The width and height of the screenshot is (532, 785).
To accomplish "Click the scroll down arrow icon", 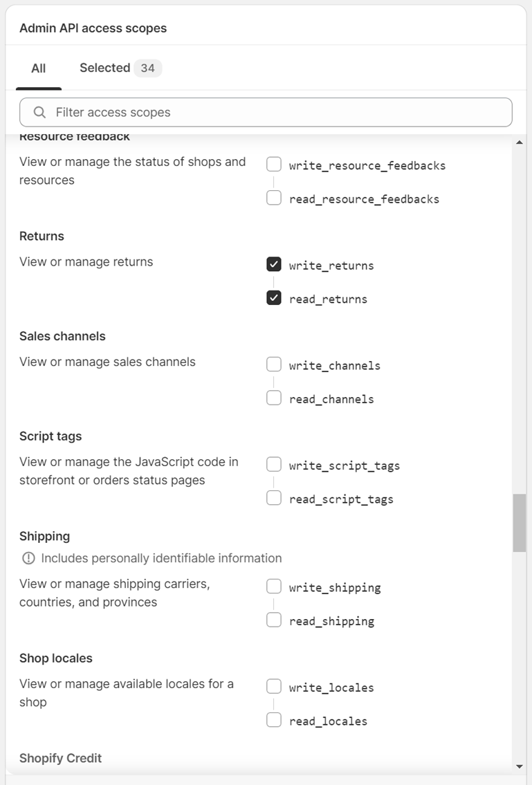I will [520, 766].
